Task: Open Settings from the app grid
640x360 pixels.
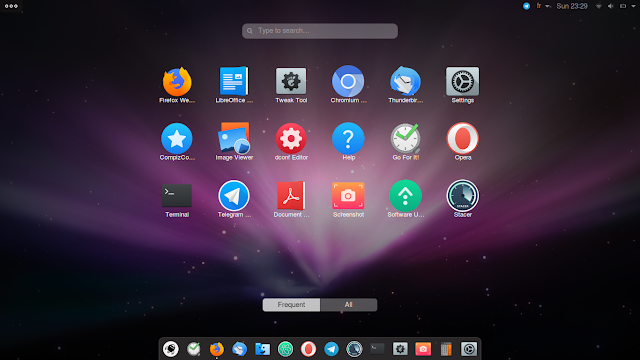Action: (462, 81)
